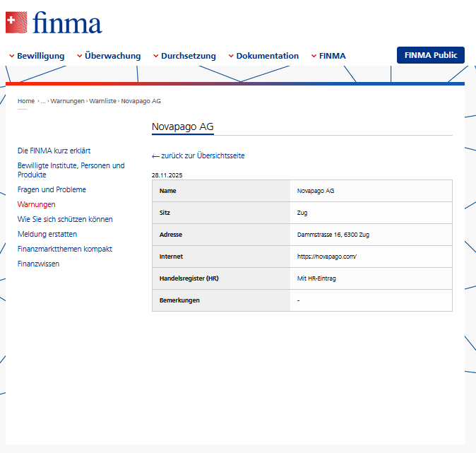Click the Sitz row label
Screen dimensions: 476x453
[x=165, y=213]
